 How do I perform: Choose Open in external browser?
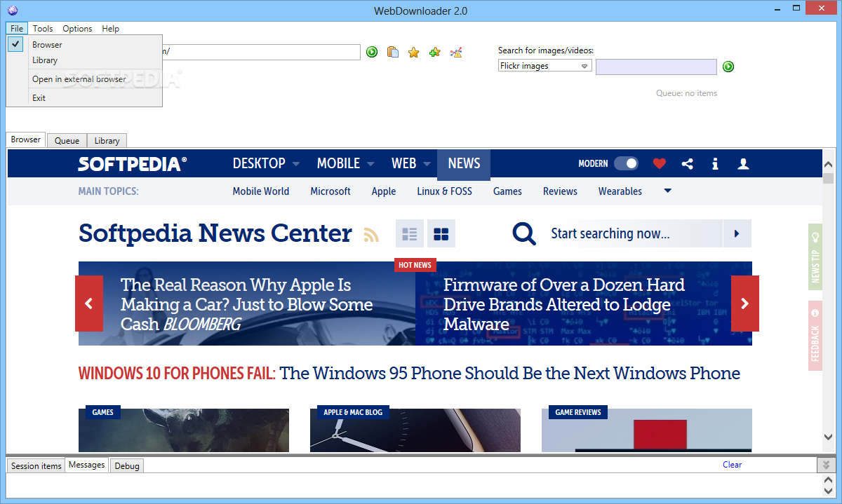tap(84, 79)
